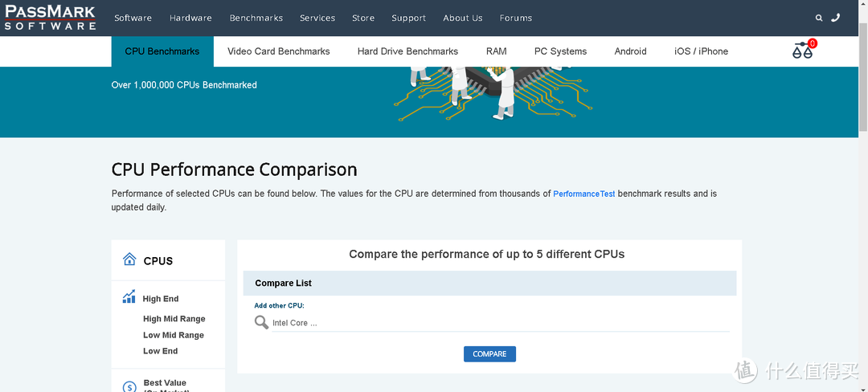868x392 pixels.
Task: Click the High End chart icon
Action: click(129, 297)
